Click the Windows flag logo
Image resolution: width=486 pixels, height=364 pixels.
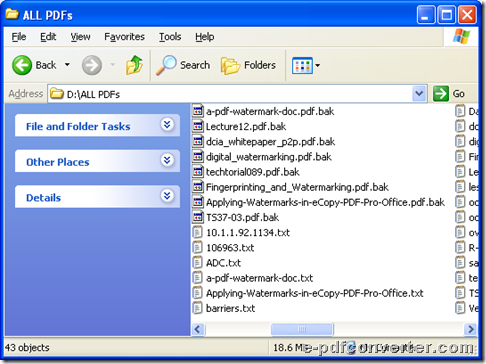click(x=461, y=36)
